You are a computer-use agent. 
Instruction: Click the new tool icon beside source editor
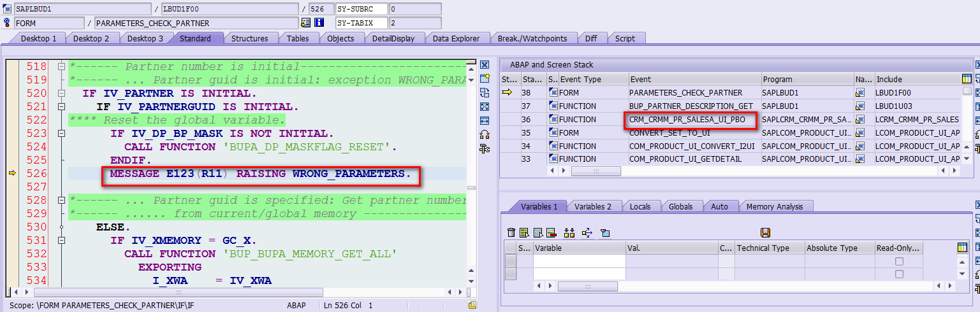(485, 78)
